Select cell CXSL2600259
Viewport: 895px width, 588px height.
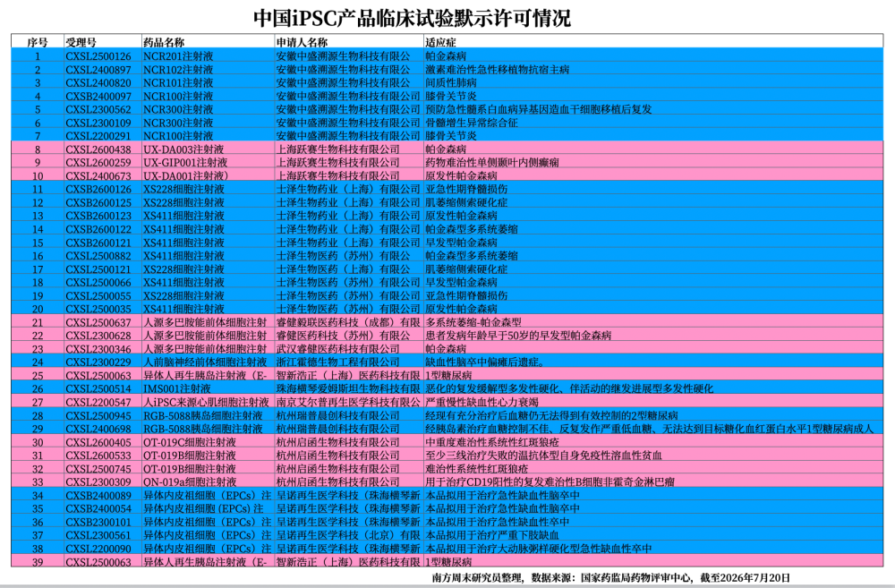coord(98,163)
